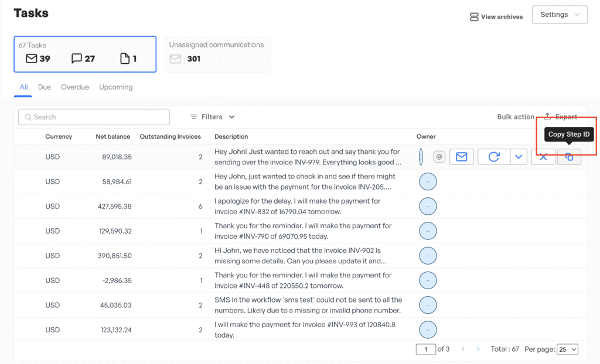Viewport: 600px width, 364px height.
Task: Click the blue X dismiss button in first row
Action: tap(543, 157)
